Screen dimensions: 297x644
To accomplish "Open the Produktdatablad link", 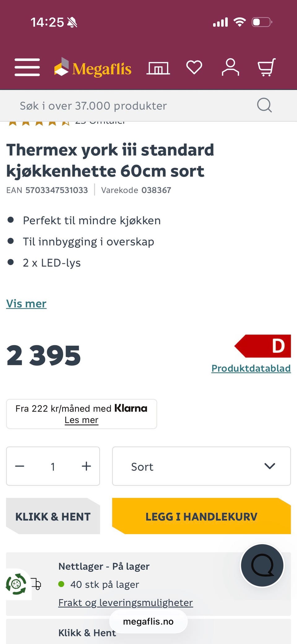I will point(251,368).
